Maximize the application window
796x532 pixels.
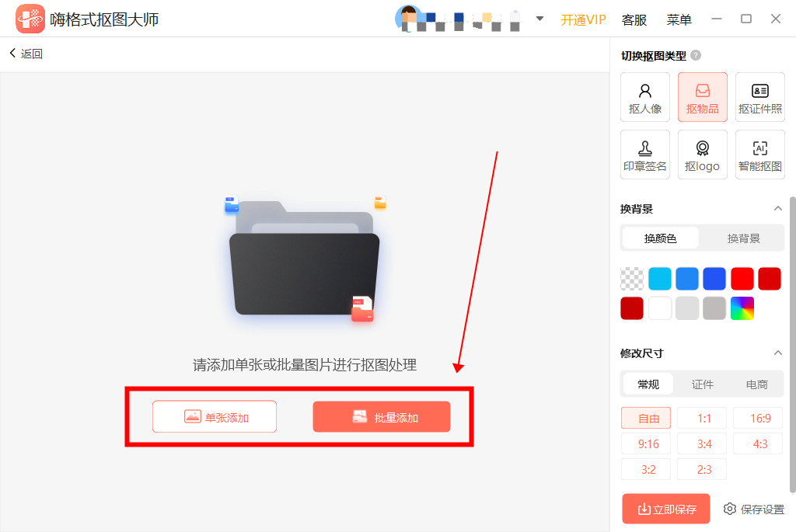(x=746, y=19)
